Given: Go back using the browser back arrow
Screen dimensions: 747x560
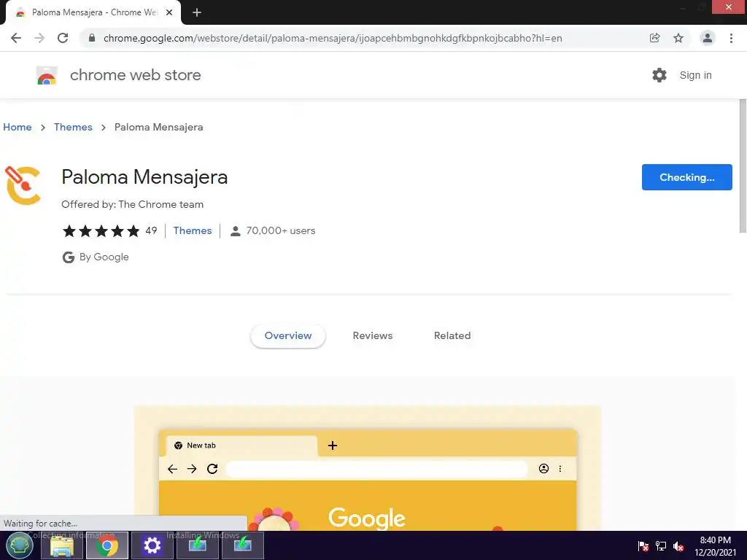Looking at the screenshot, I should tap(16, 38).
